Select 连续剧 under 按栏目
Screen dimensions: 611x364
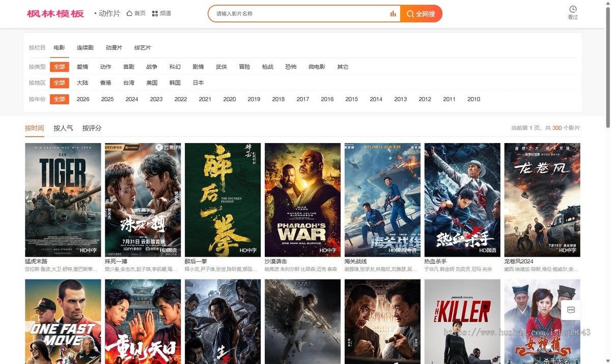(x=85, y=48)
